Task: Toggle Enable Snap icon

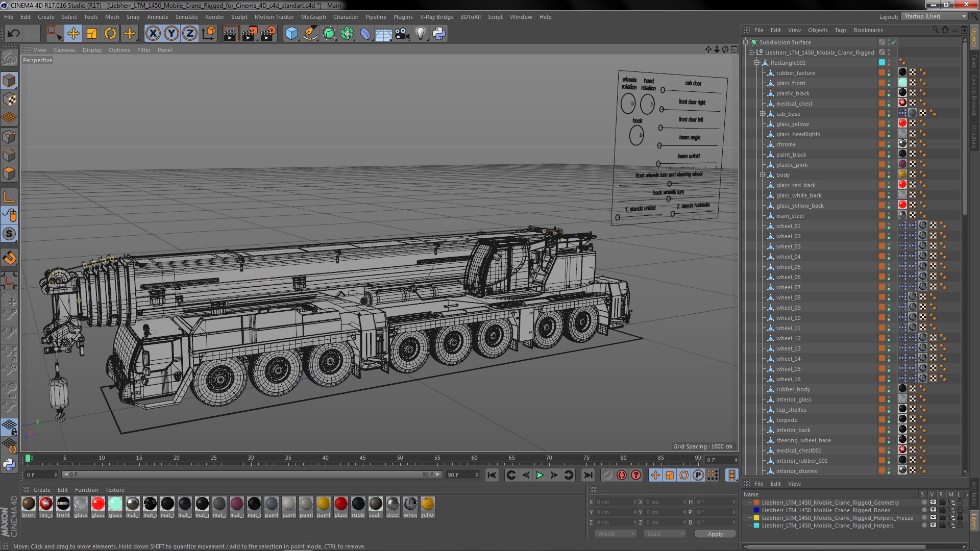Action: pos(9,234)
